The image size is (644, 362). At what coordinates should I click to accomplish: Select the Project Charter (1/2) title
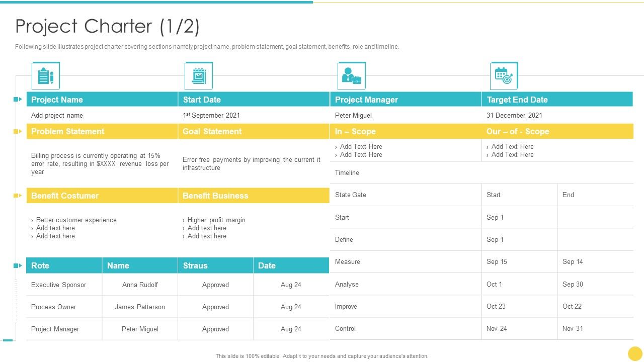(x=108, y=26)
